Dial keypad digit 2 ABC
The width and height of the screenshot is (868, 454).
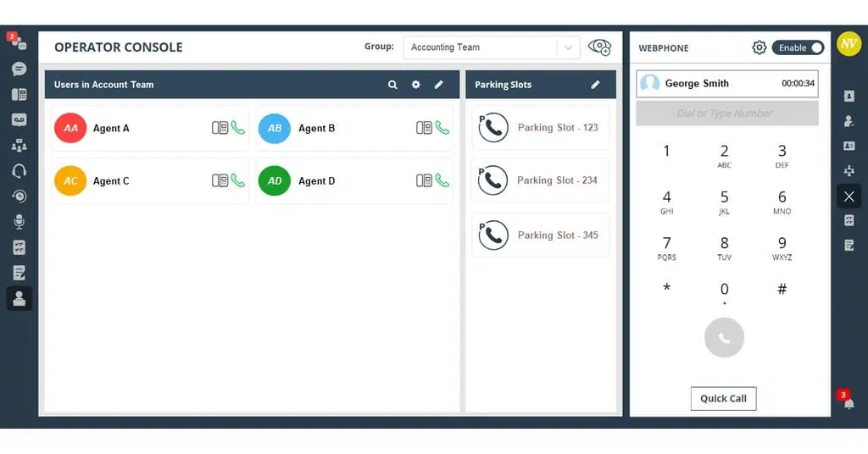724,155
